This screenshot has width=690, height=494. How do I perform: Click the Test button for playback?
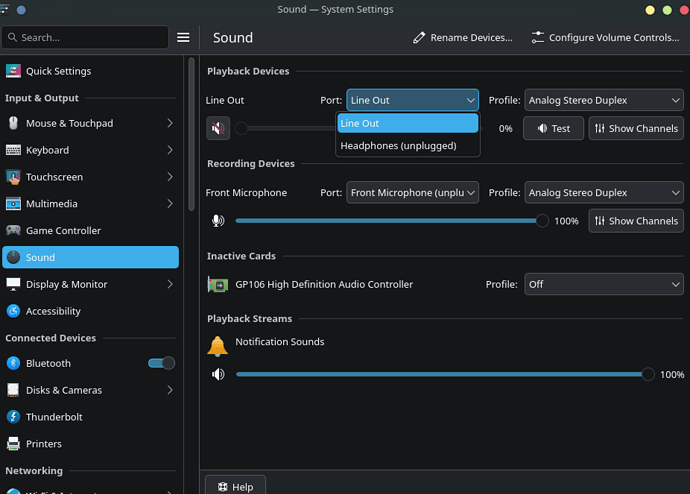(x=553, y=128)
